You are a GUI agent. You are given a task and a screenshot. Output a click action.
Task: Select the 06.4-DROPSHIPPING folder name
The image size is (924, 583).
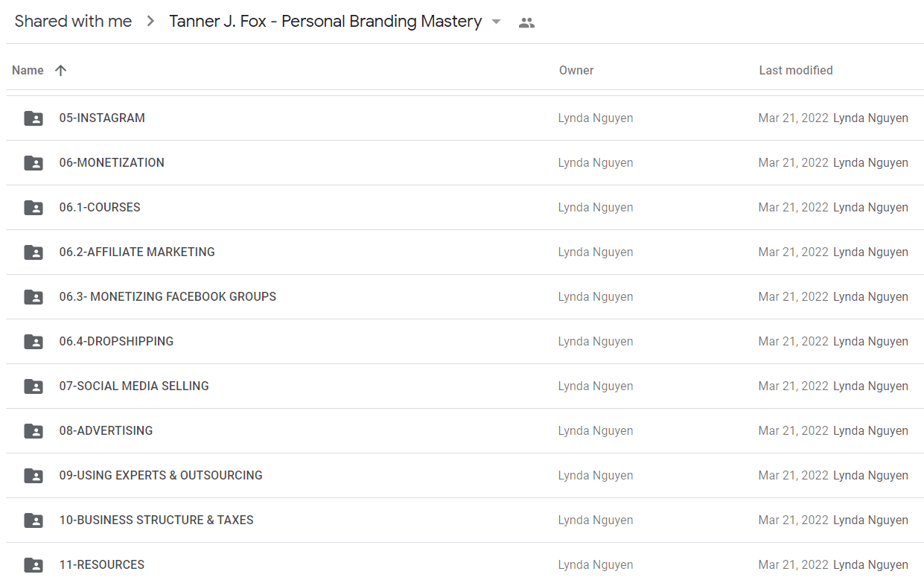(x=116, y=341)
